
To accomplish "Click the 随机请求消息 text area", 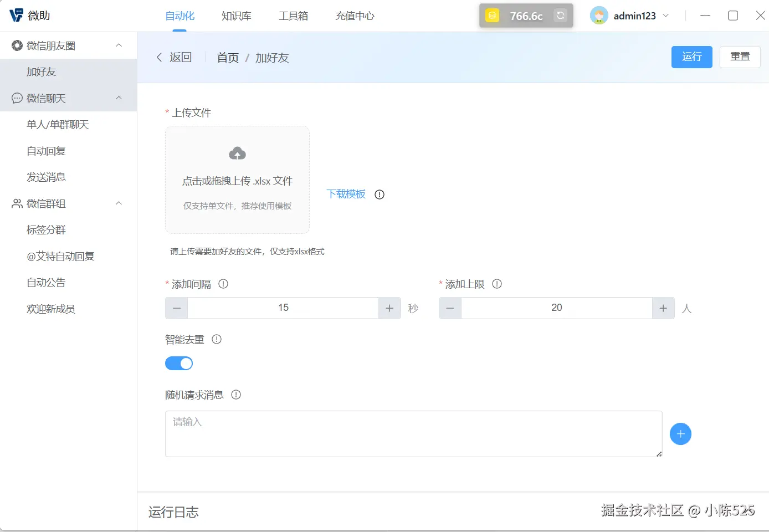I will [x=414, y=434].
